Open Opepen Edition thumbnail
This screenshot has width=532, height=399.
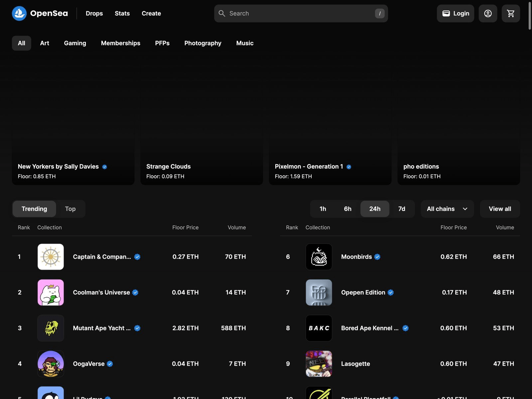[319, 293]
